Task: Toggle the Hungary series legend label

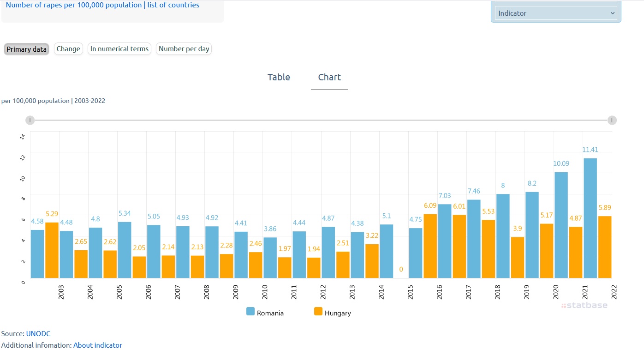Action: 338,313
